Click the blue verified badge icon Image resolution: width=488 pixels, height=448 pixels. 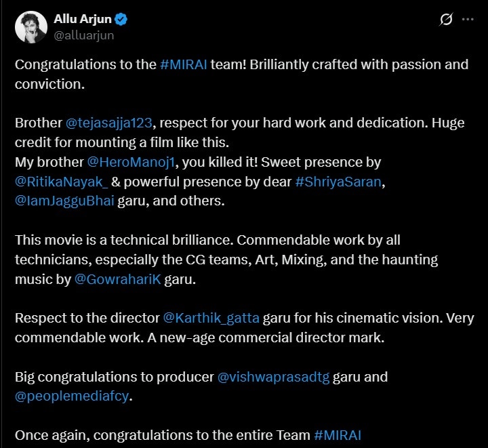click(x=121, y=19)
